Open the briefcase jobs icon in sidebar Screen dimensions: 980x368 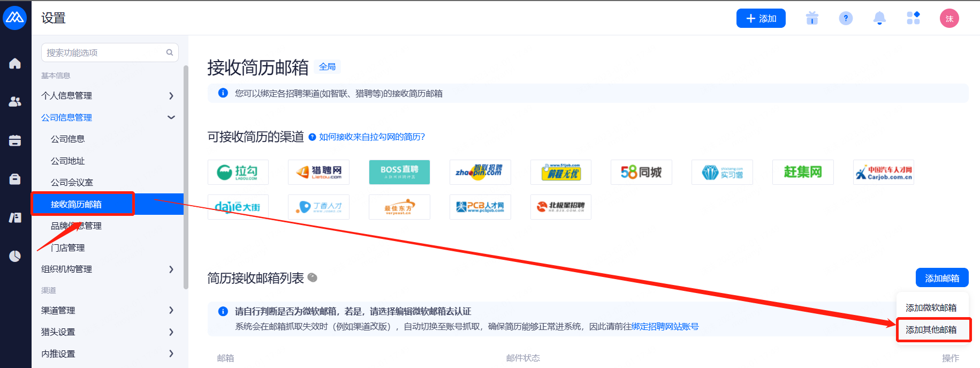tap(15, 179)
